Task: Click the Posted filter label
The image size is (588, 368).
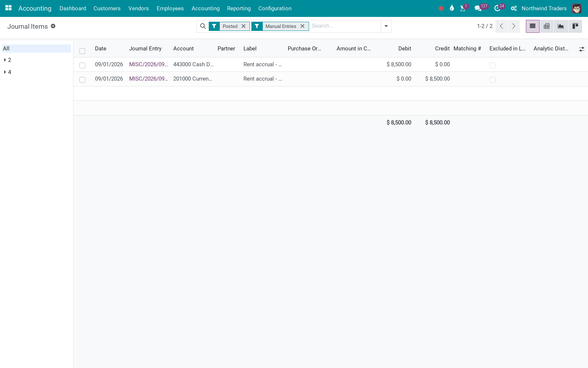Action: pyautogui.click(x=230, y=26)
